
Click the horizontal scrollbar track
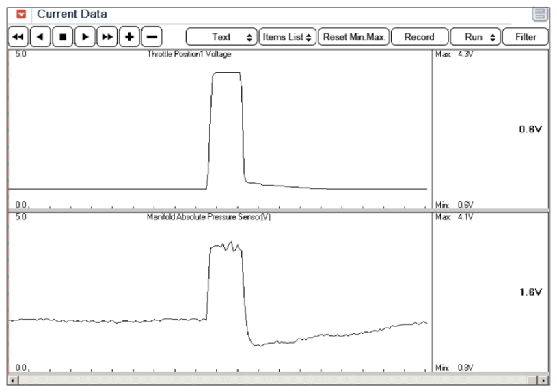point(273,379)
